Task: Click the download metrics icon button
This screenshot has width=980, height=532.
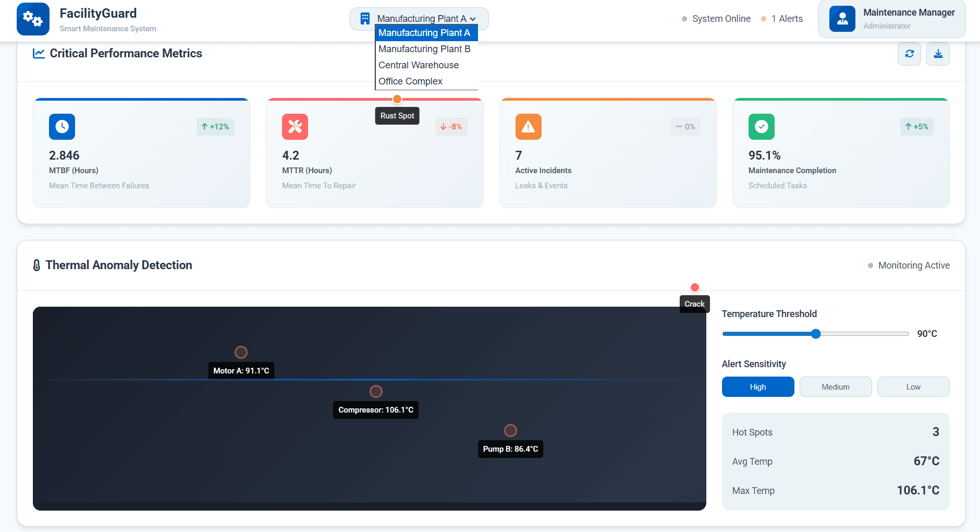Action: point(937,54)
